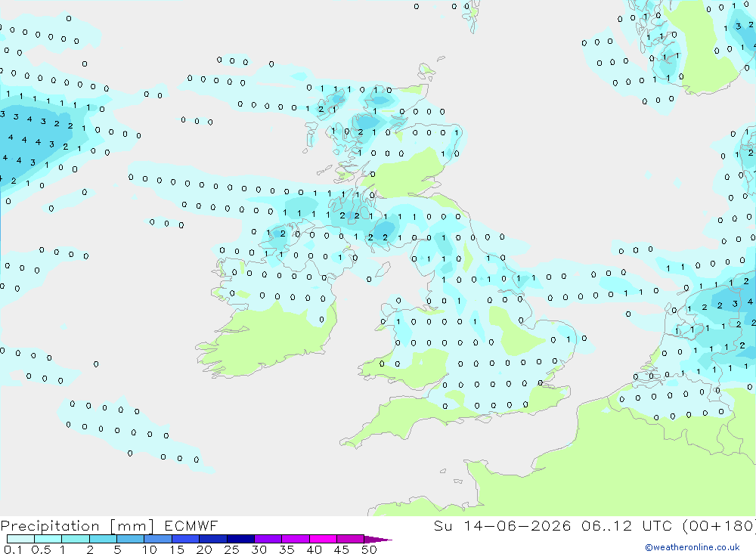The width and height of the screenshot is (756, 554).
Task: Select the 30–35 mm legend color swatch
Action: pyautogui.click(x=268, y=539)
